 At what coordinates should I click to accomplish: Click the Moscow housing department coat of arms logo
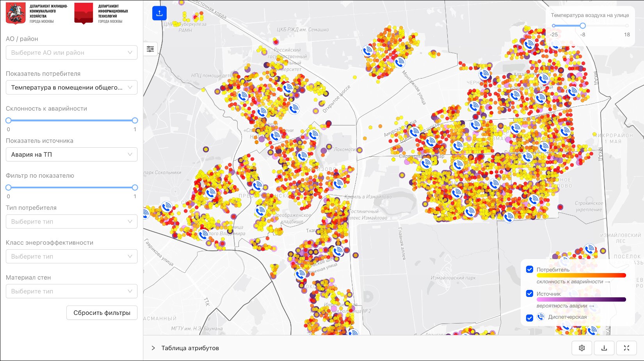coord(16,13)
